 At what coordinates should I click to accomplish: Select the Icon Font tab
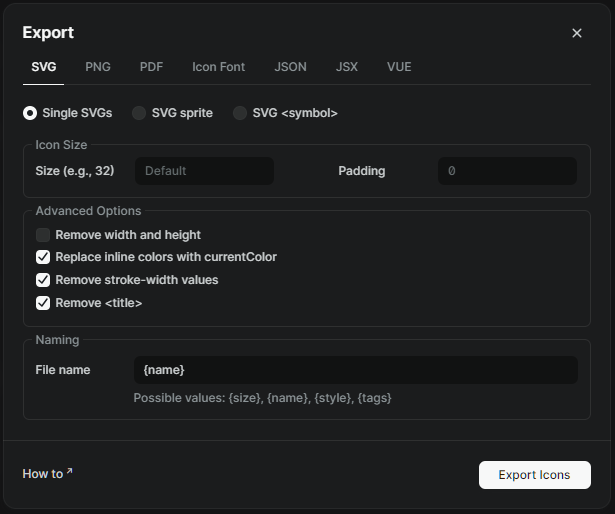[218, 67]
